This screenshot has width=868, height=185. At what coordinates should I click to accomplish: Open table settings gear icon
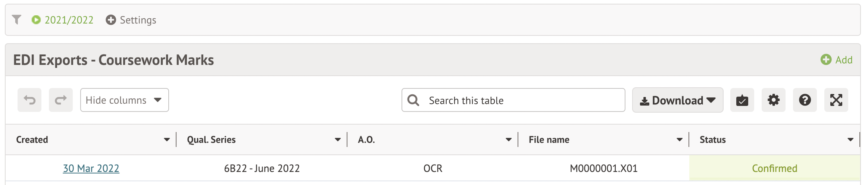click(x=773, y=100)
